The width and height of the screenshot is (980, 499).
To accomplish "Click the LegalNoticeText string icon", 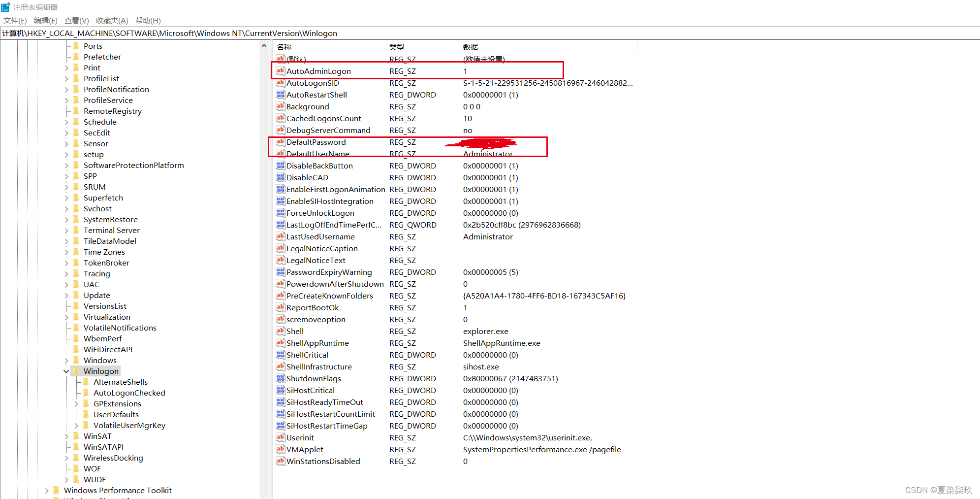I will (281, 260).
